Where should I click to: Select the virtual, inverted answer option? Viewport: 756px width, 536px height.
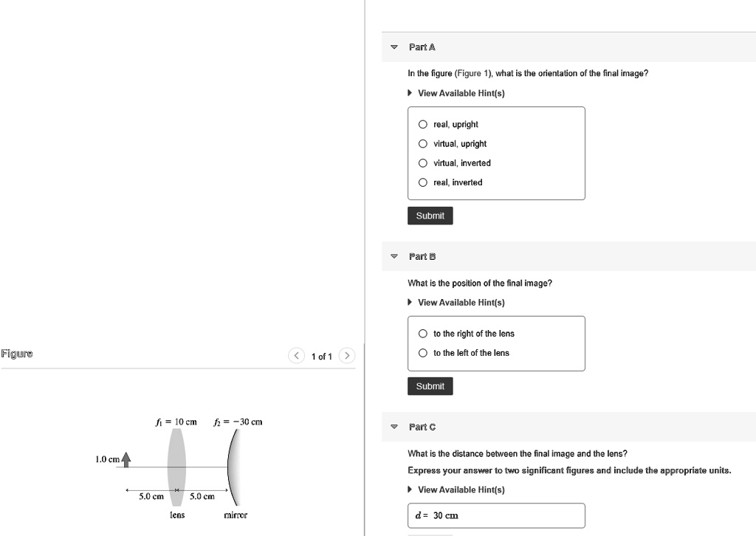point(422,162)
